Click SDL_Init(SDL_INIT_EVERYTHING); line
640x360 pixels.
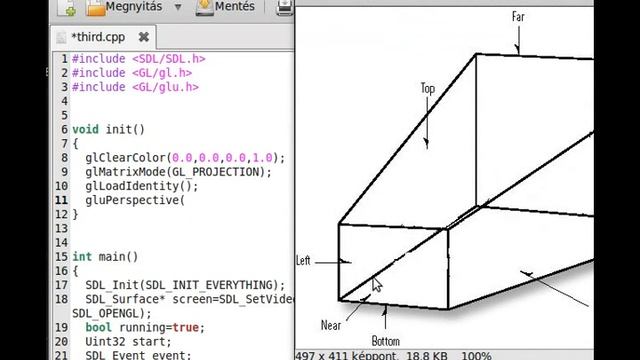click(185, 285)
